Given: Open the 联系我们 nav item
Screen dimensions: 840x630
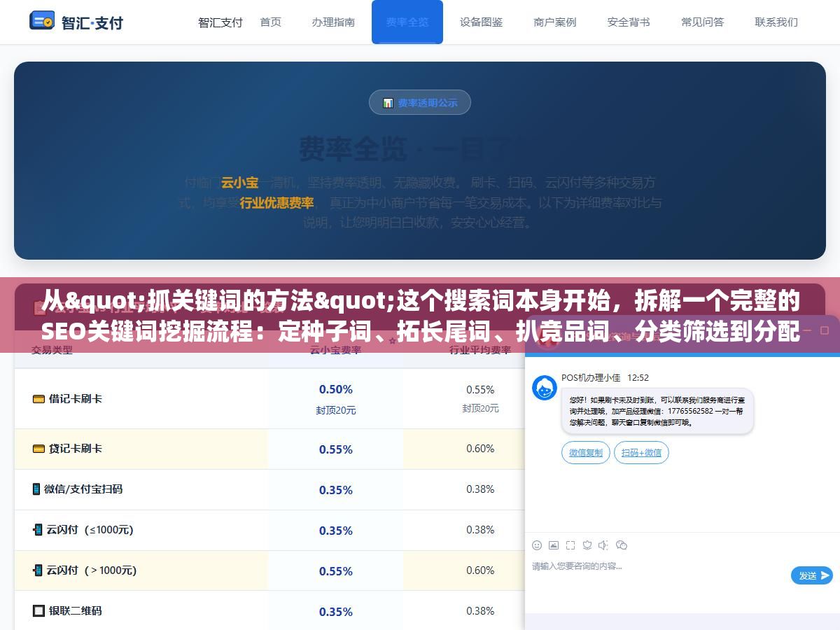Looking at the screenshot, I should [776, 22].
